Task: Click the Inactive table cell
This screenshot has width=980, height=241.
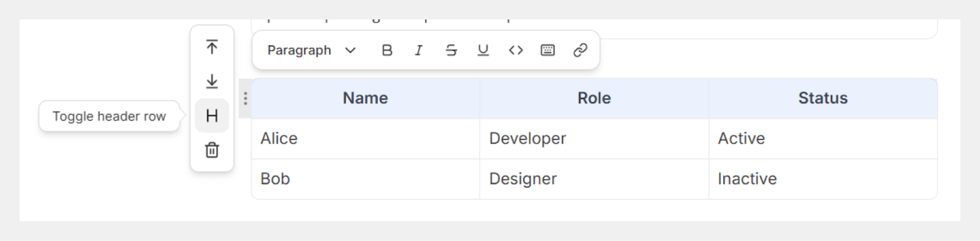Action: pyautogui.click(x=823, y=179)
